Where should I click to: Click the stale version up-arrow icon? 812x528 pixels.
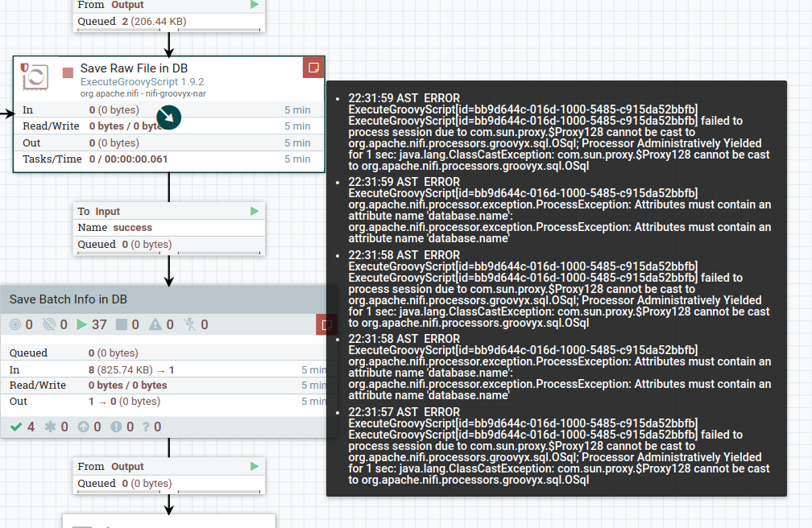tap(84, 427)
